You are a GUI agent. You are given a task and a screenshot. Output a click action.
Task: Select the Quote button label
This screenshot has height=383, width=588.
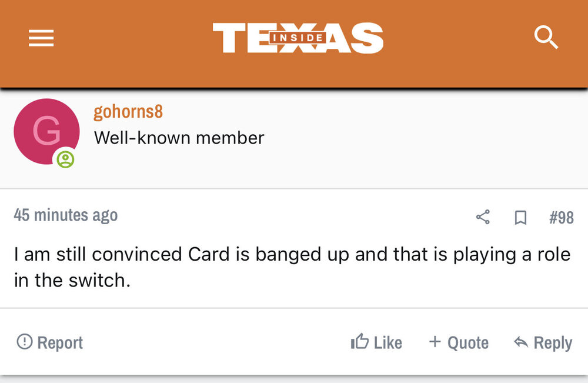pyautogui.click(x=468, y=342)
